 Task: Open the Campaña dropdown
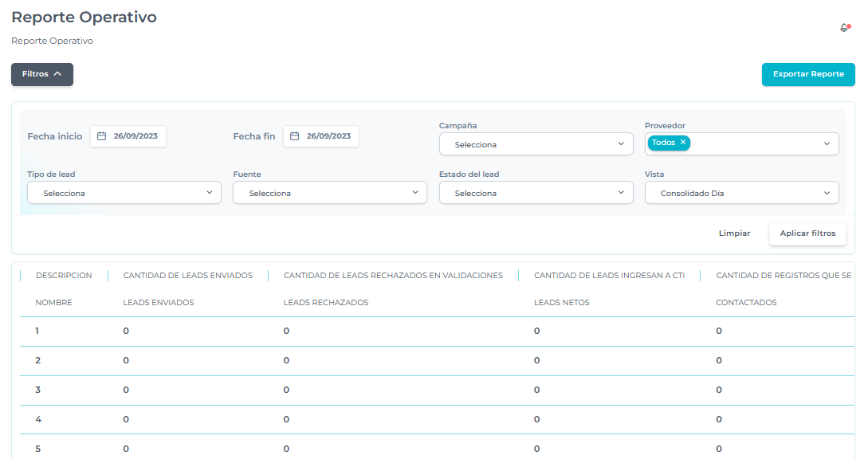point(536,144)
